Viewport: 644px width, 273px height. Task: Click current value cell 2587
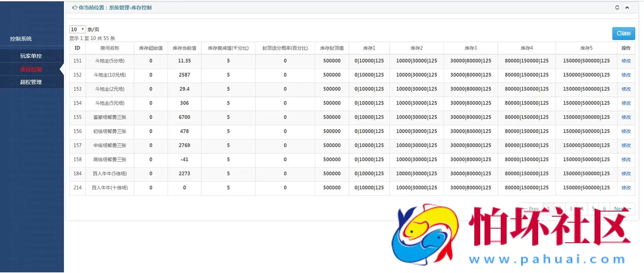[184, 75]
